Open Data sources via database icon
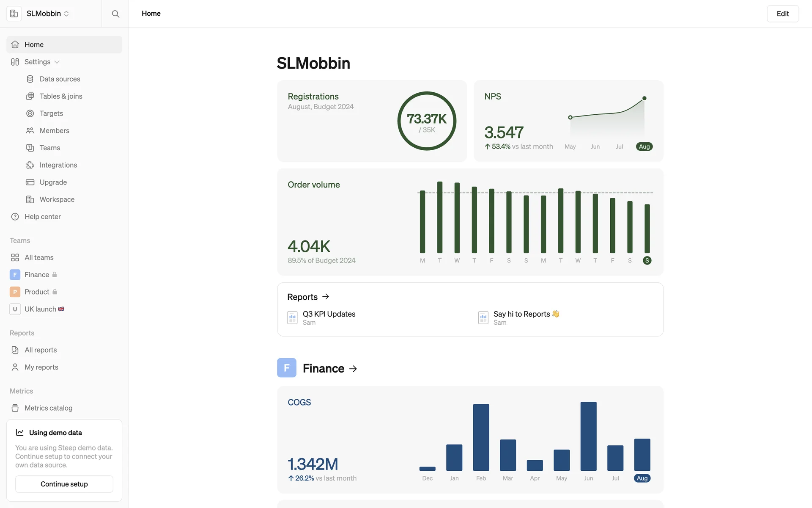Screen dimensions: 812x508 coord(30,79)
